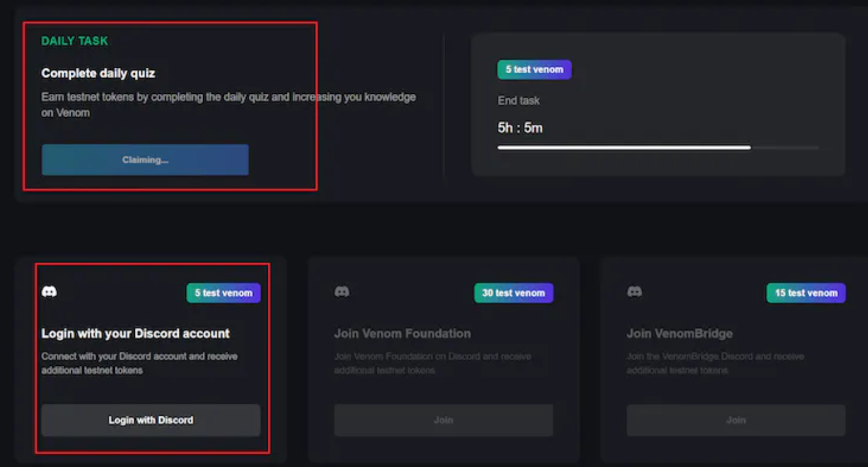Click the Join VenomBridge title

(680, 333)
